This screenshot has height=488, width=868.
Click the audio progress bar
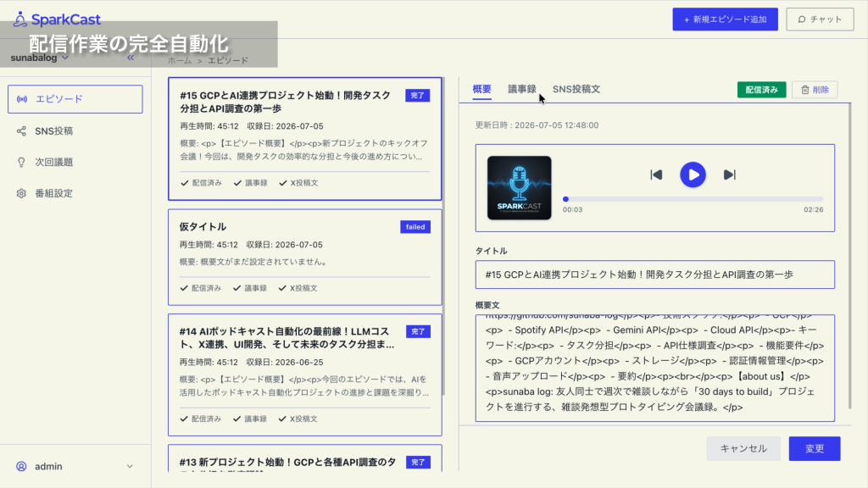pyautogui.click(x=693, y=199)
